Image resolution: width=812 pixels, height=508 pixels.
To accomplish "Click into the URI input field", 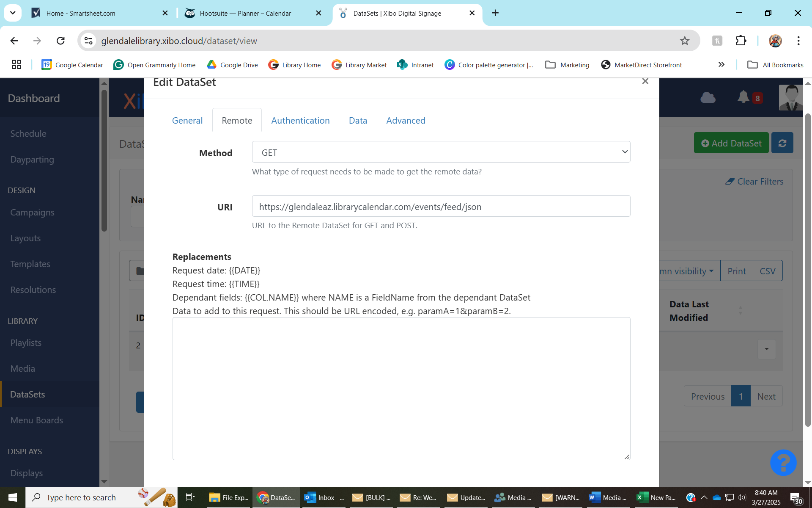I will pyautogui.click(x=441, y=206).
